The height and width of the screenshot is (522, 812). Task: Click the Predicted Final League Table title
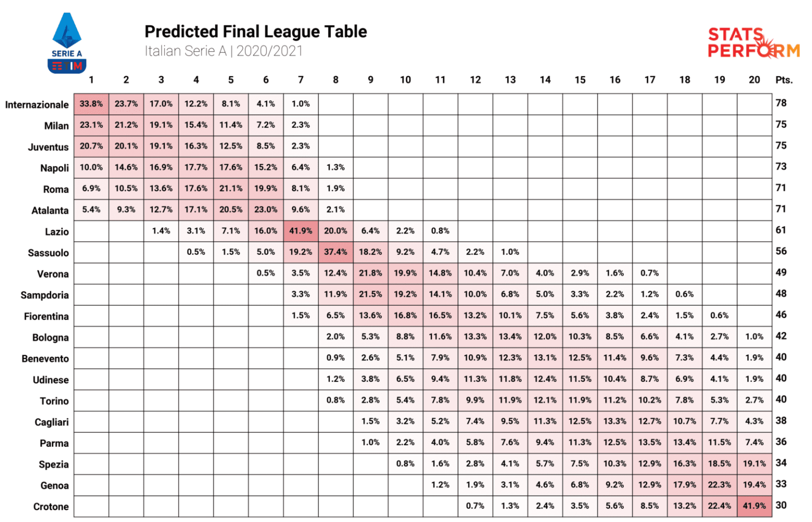pyautogui.click(x=255, y=32)
